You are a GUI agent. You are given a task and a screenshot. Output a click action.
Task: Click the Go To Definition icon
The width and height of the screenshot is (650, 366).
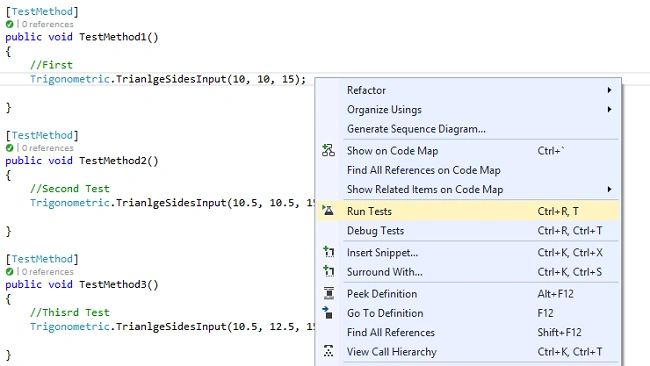327,313
